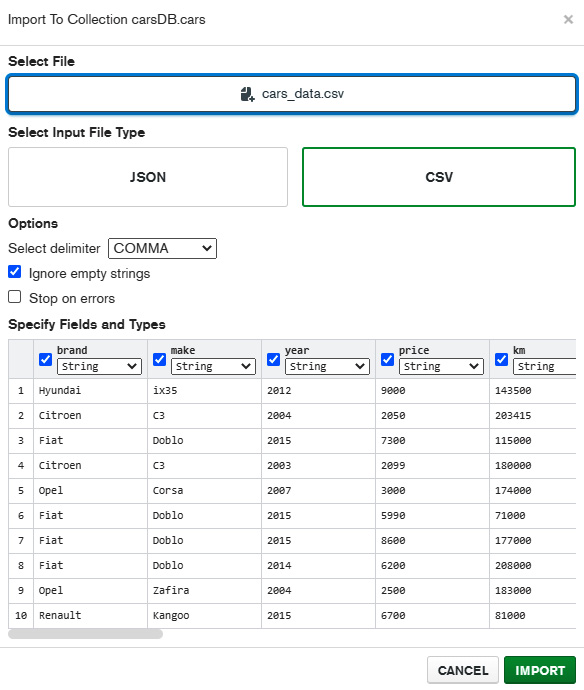Click the Opel cell in row 5
The image size is (584, 690).
(90, 490)
